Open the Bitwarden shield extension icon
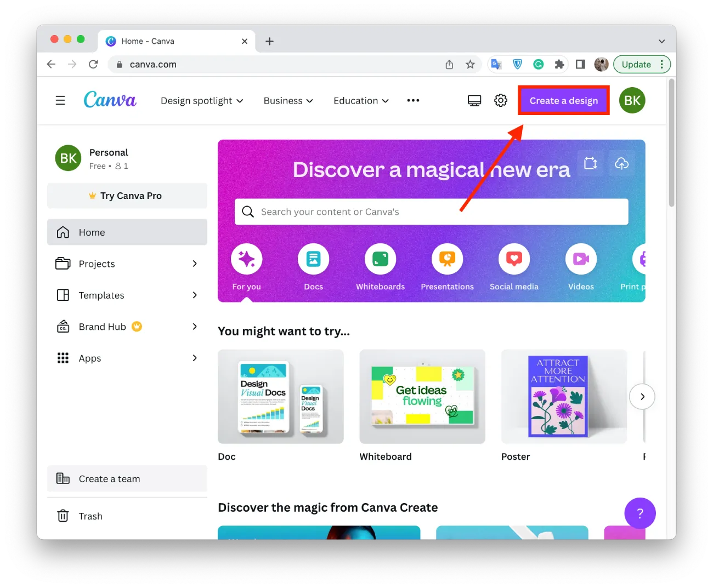 click(x=517, y=64)
